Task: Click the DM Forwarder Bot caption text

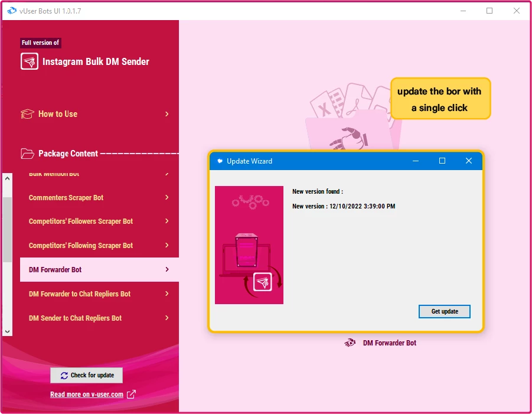Action: click(390, 343)
